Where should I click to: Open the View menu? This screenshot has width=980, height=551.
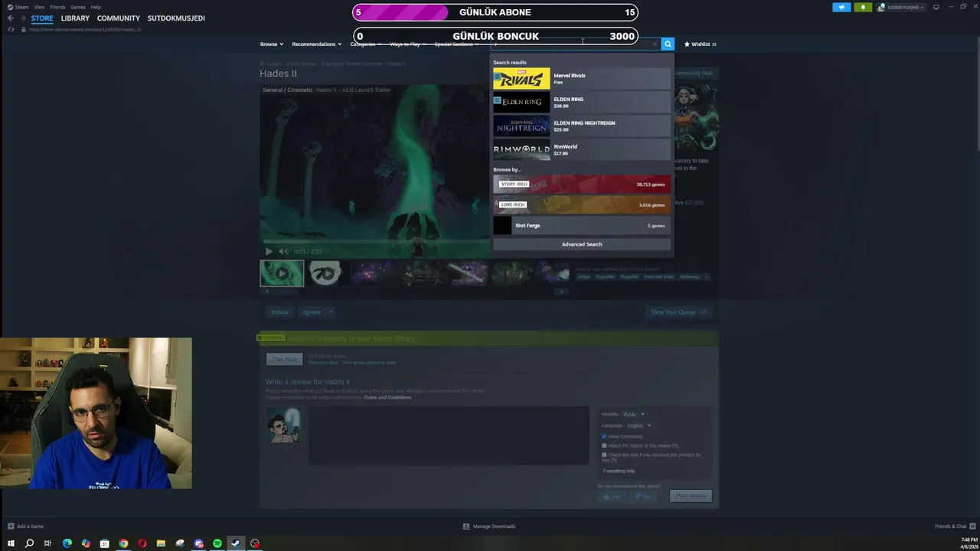tap(38, 7)
